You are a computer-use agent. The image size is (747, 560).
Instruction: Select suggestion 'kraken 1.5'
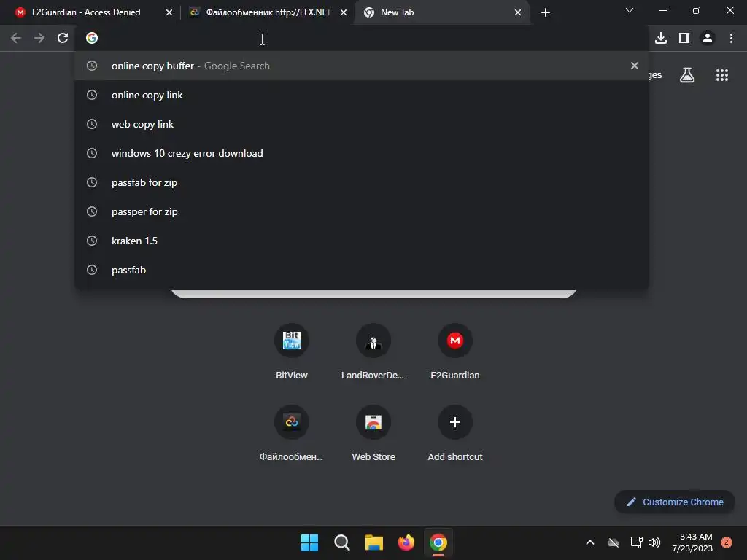(362, 241)
